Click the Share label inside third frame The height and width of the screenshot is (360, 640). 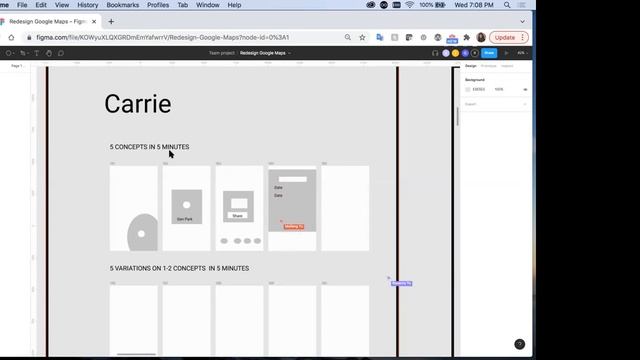(x=238, y=216)
